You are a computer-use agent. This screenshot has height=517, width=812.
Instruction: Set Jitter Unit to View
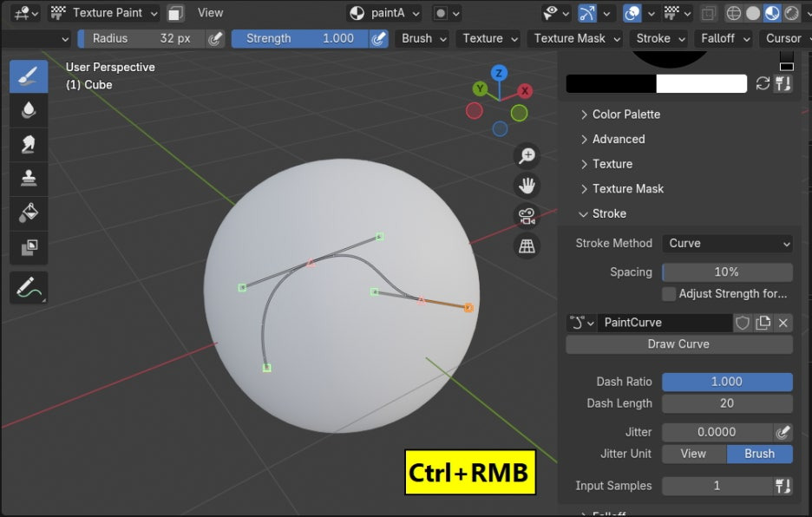694,454
